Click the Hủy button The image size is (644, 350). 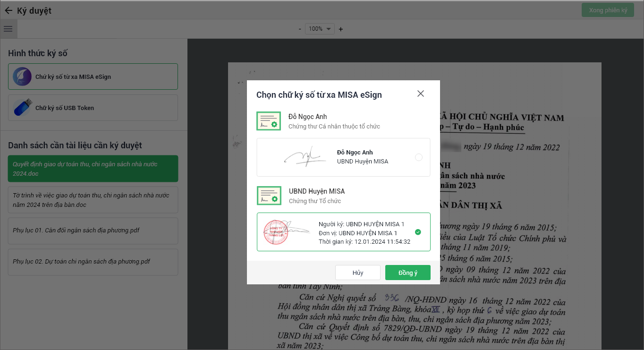[358, 273]
